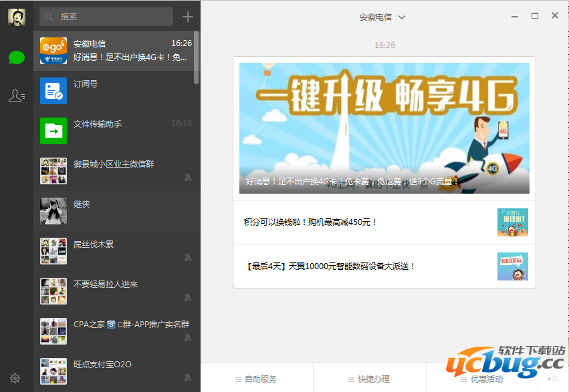
Task: Click the 屌丝伐木累 group avatar
Action: click(53, 251)
